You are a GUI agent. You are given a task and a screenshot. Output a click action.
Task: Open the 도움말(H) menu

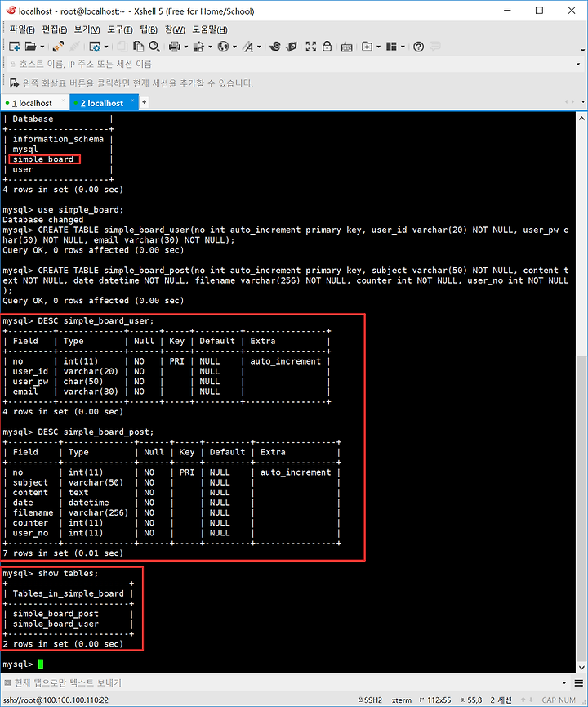210,29
